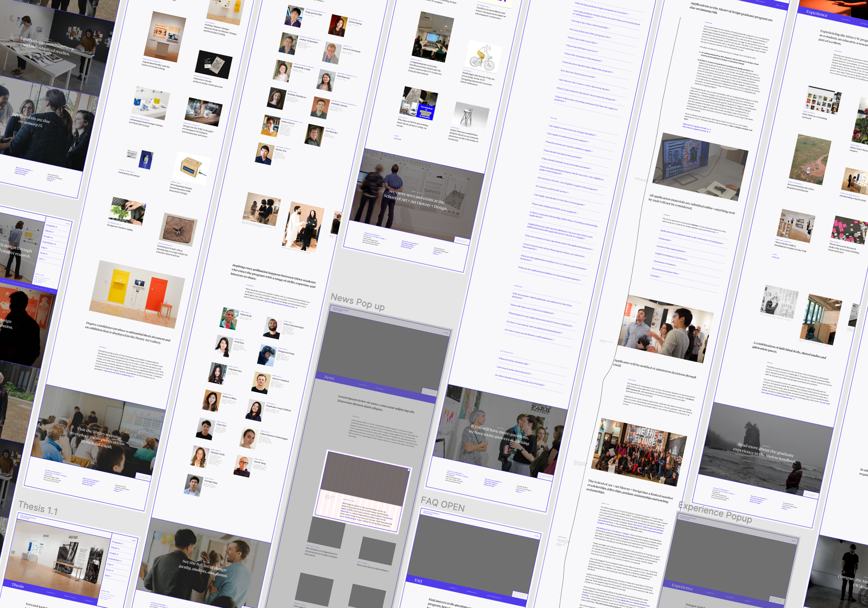868x608 pixels.
Task: Click the purple 'FAQ' header bar title
Action: [418, 581]
